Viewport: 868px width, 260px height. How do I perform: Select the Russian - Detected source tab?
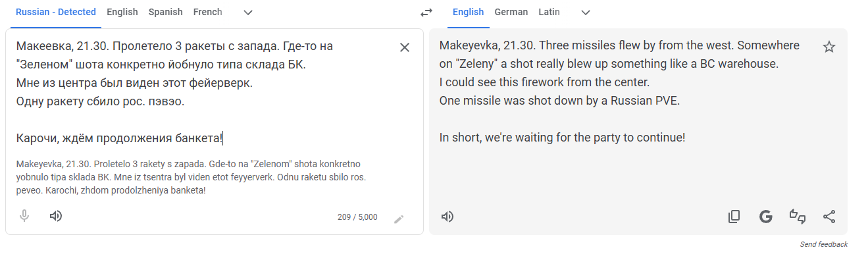56,12
